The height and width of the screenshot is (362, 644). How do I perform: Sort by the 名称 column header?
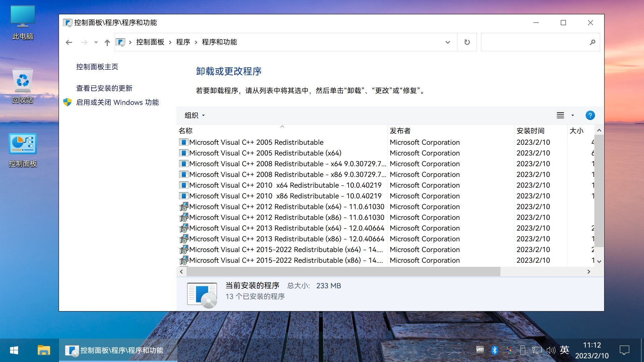[x=185, y=131]
